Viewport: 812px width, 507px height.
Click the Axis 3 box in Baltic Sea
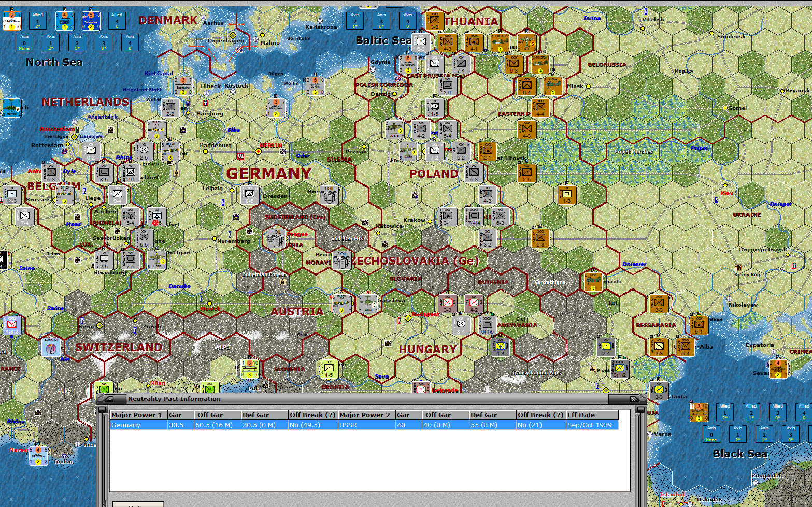point(381,21)
